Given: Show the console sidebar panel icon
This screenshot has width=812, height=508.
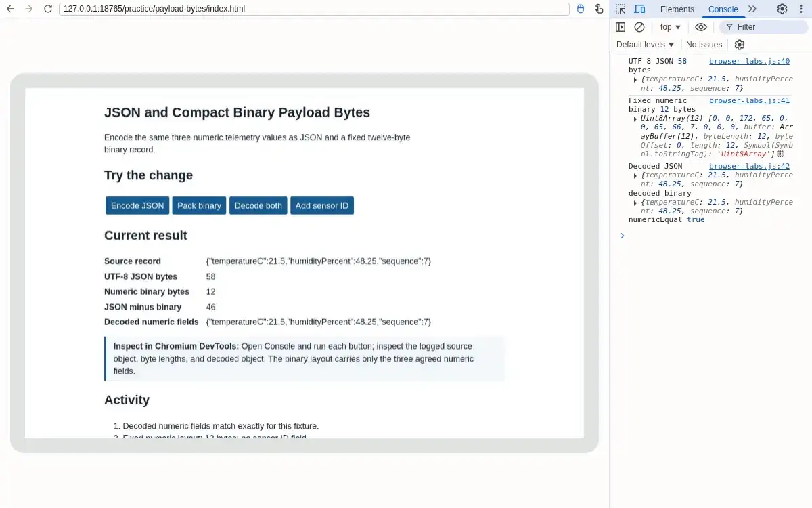Looking at the screenshot, I should [621, 27].
